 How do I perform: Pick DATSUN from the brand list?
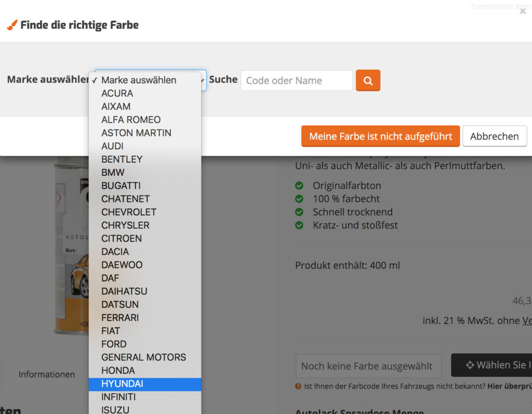click(145, 305)
